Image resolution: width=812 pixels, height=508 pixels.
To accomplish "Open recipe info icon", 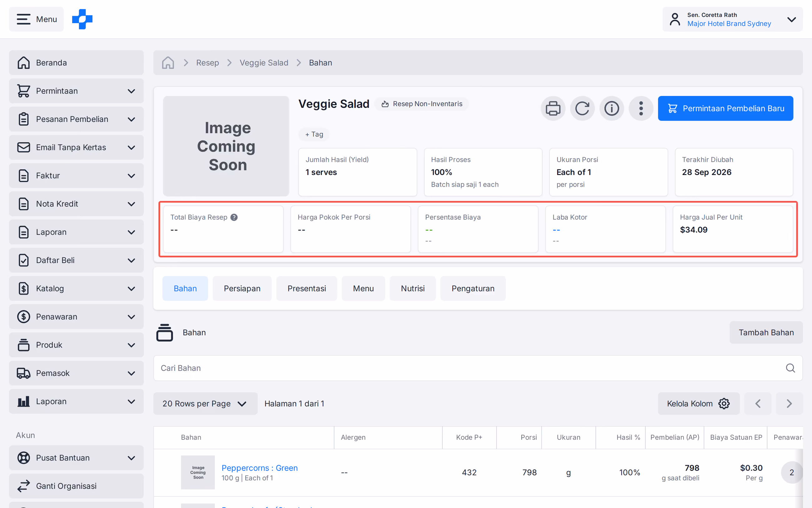I will click(611, 108).
